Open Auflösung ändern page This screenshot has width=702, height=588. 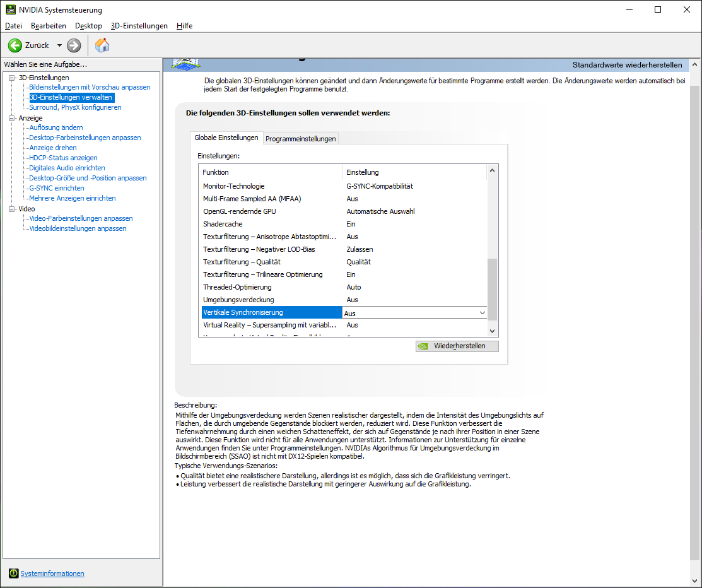(56, 127)
